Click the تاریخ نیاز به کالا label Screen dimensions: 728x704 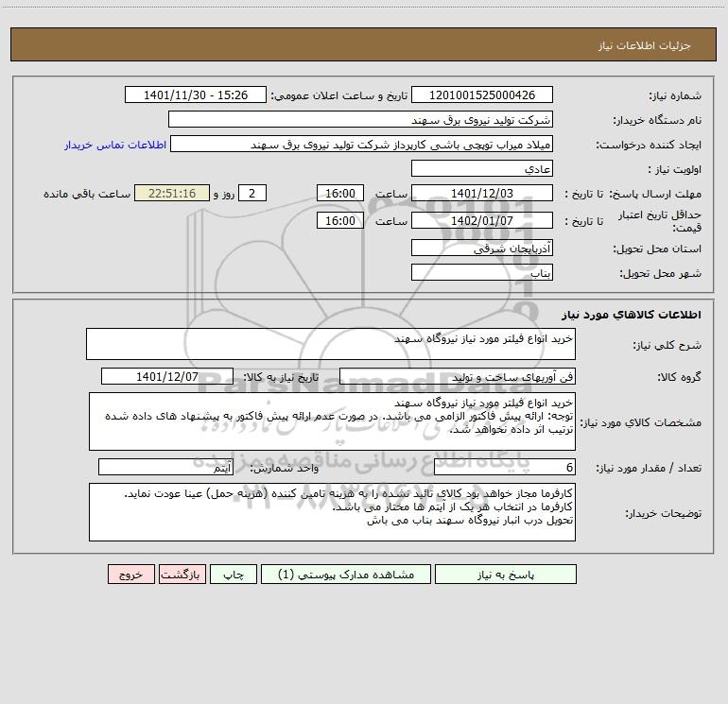point(281,377)
